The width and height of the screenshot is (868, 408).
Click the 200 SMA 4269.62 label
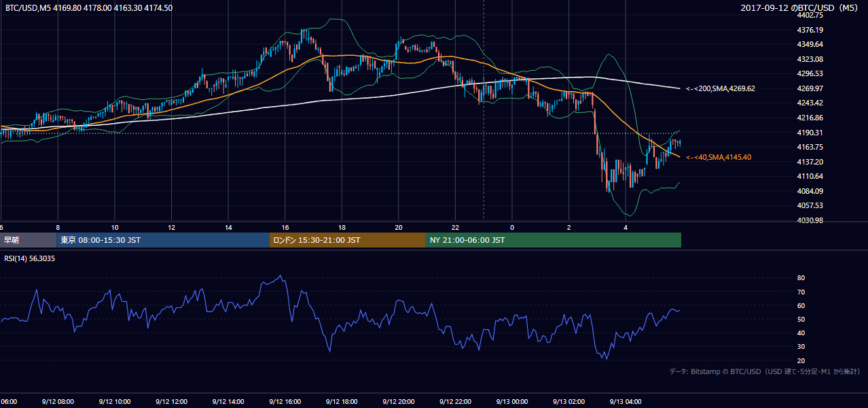click(x=720, y=88)
